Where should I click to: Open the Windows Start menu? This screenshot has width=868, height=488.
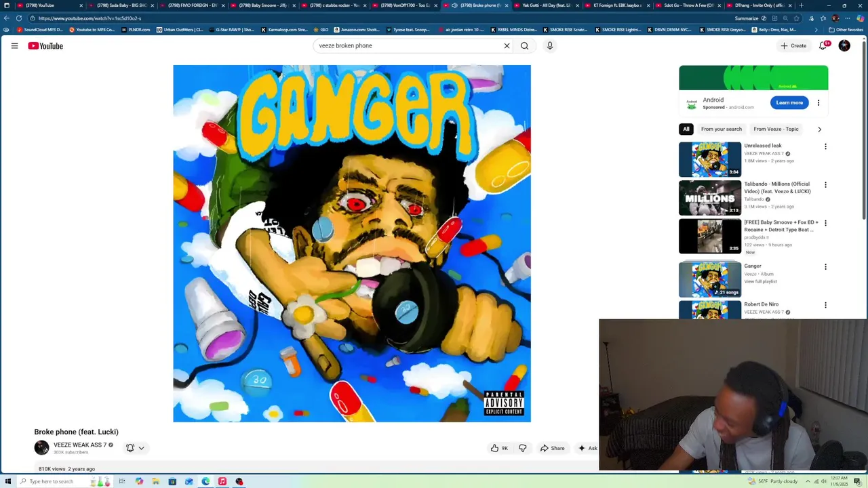(x=7, y=481)
